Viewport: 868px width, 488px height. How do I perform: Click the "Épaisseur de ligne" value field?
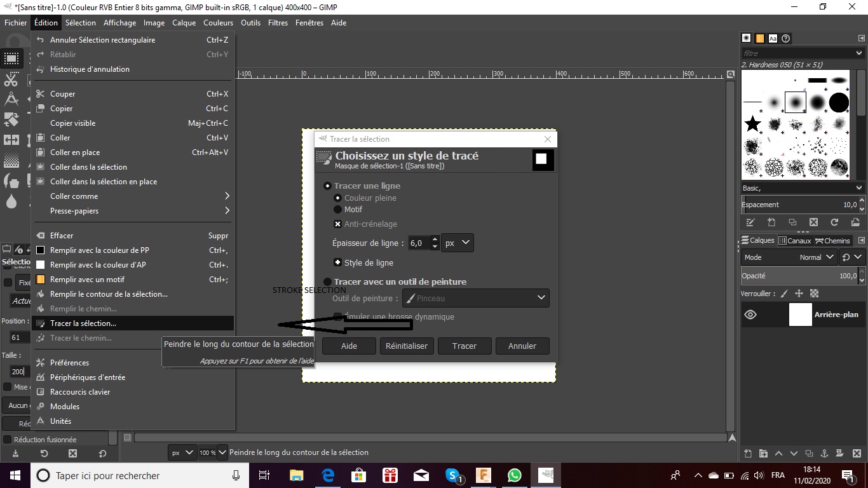tap(419, 243)
